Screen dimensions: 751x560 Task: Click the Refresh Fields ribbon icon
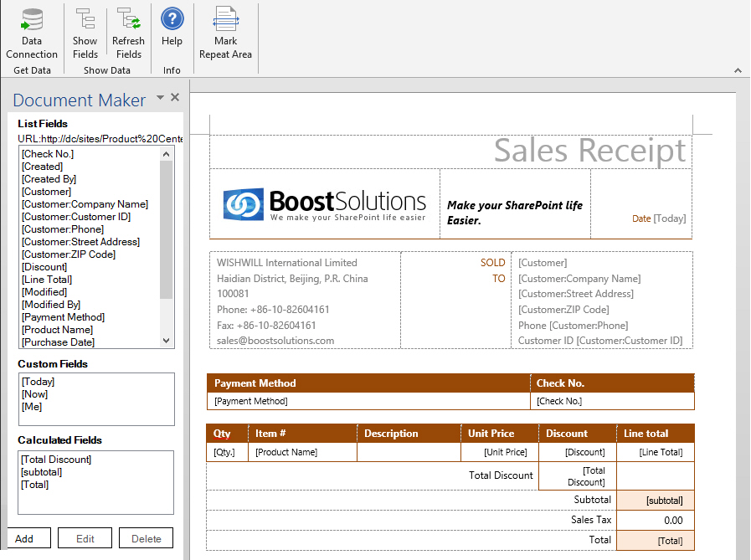click(128, 33)
